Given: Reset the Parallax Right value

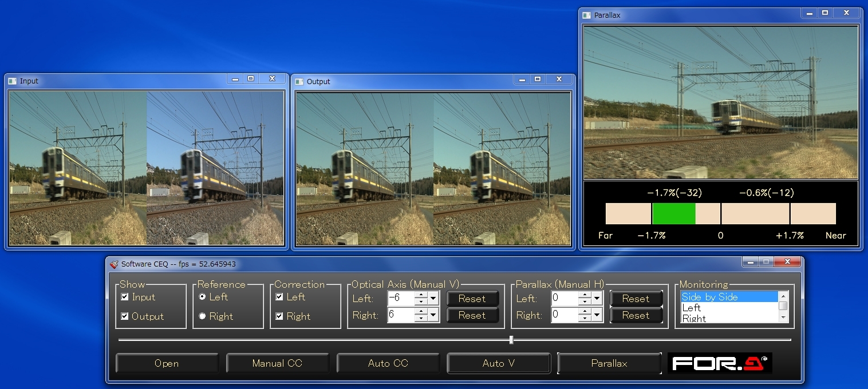Looking at the screenshot, I should [636, 315].
